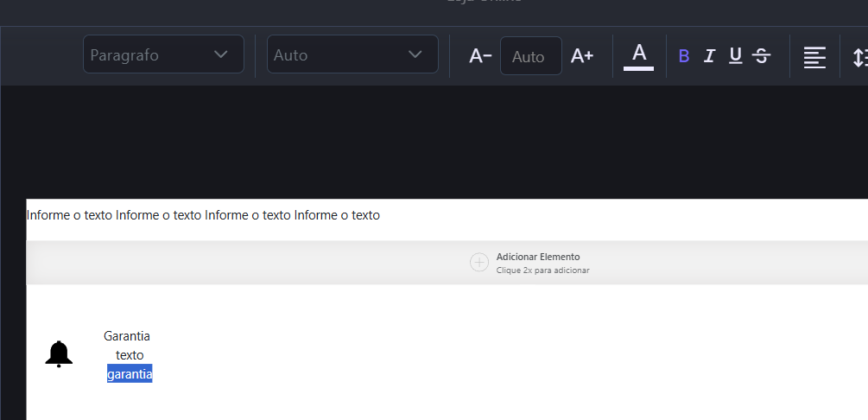The width and height of the screenshot is (868, 420).
Task: Open the text color picker
Action: (x=638, y=56)
